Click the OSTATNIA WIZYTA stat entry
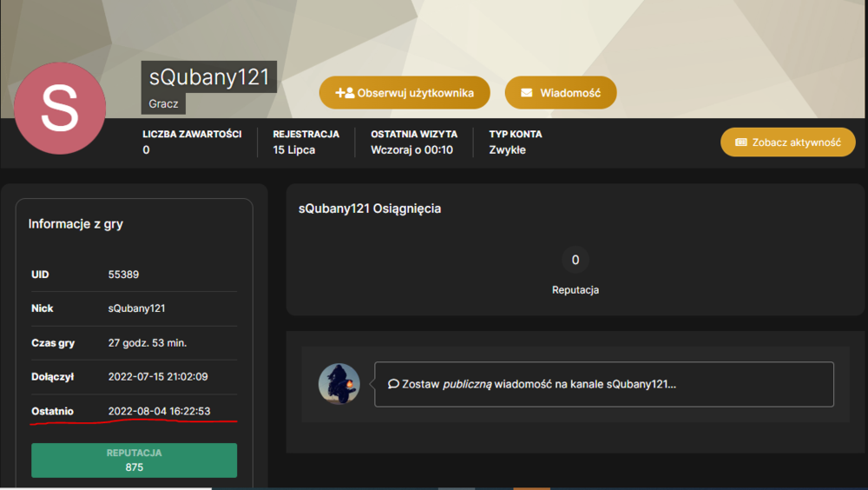The image size is (868, 490). click(414, 142)
